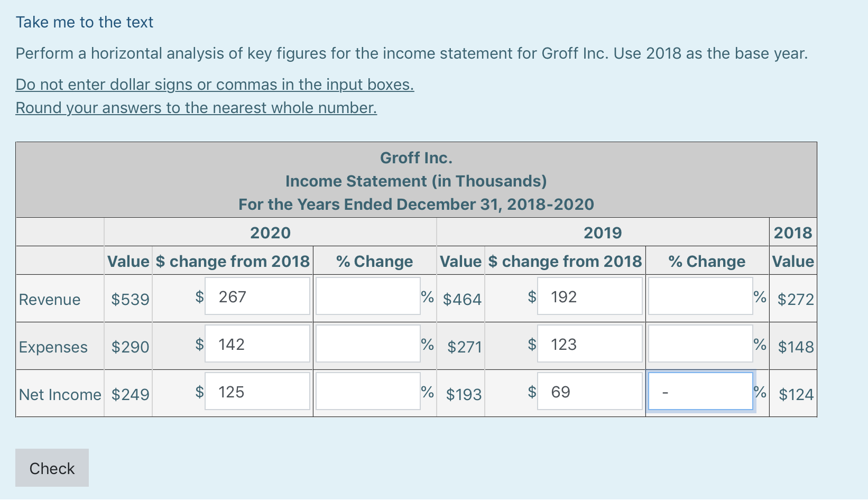Click the Revenue 2020 % Change input field
868x501 pixels.
pos(367,296)
